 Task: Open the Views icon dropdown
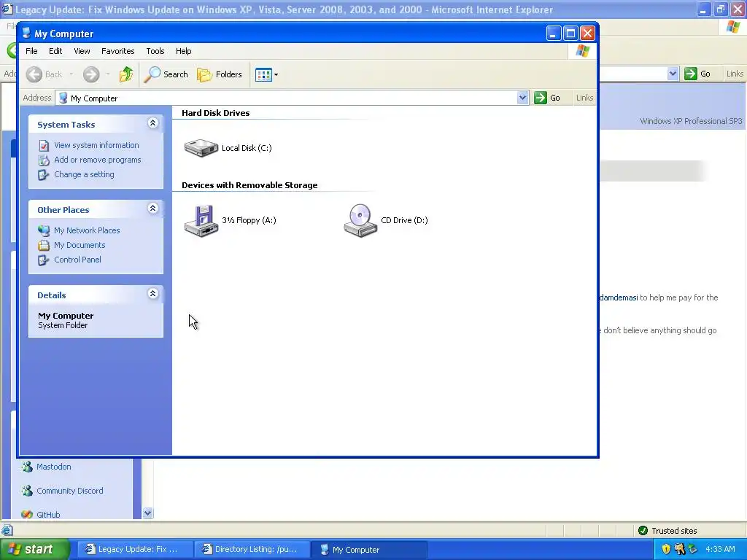click(x=266, y=74)
